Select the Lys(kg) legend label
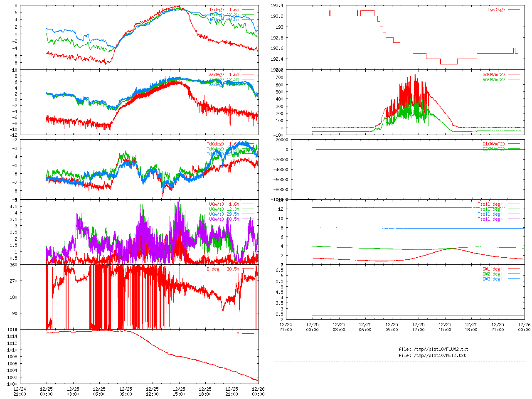 pos(496,10)
